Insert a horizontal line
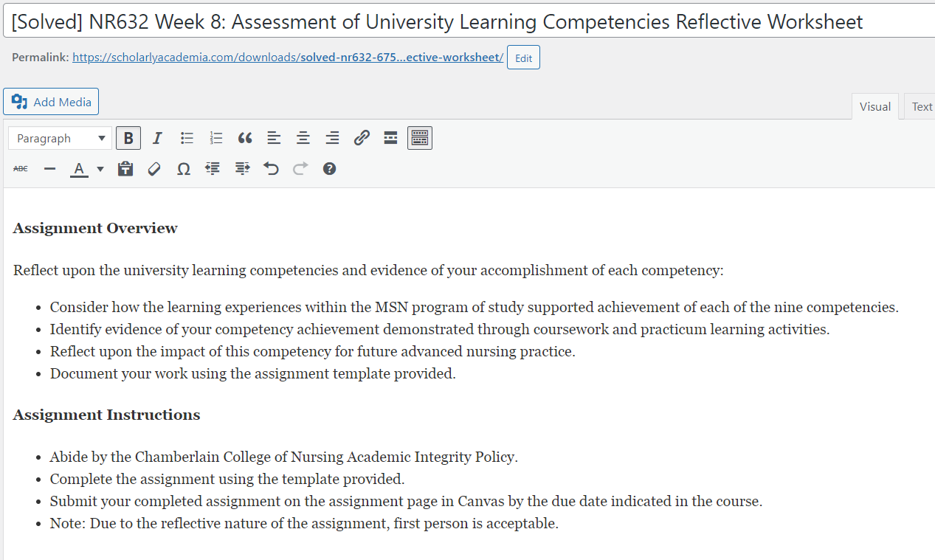 point(50,169)
